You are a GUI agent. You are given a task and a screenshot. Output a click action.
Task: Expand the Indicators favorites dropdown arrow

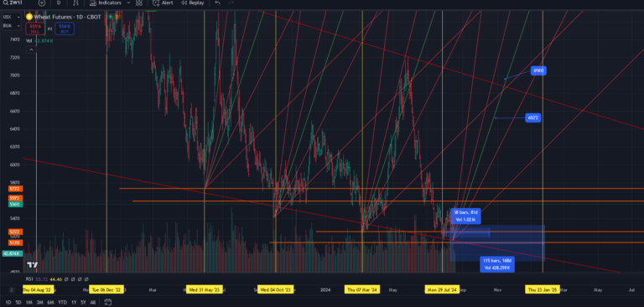coord(128,3)
